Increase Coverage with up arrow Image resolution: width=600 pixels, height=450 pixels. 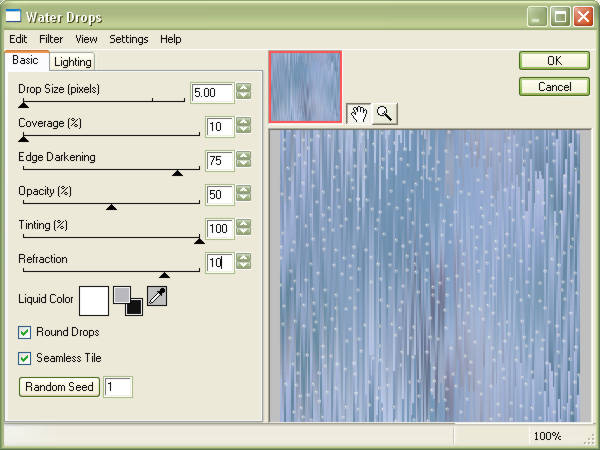pos(244,122)
